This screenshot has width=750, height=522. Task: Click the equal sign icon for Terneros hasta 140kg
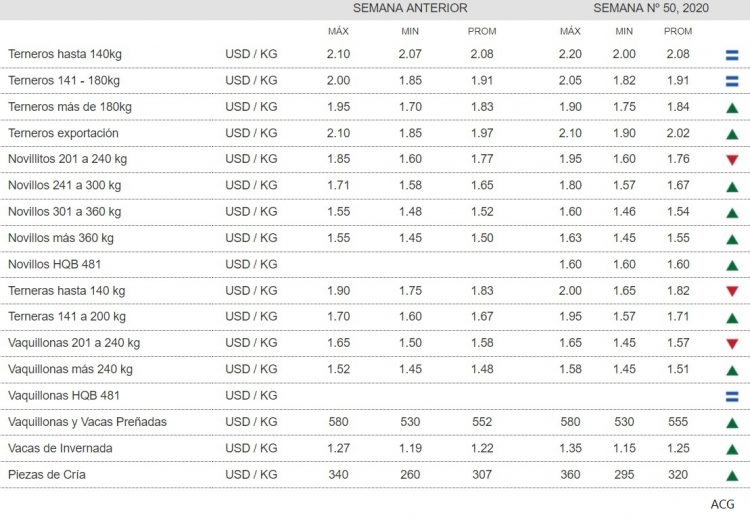point(731,54)
